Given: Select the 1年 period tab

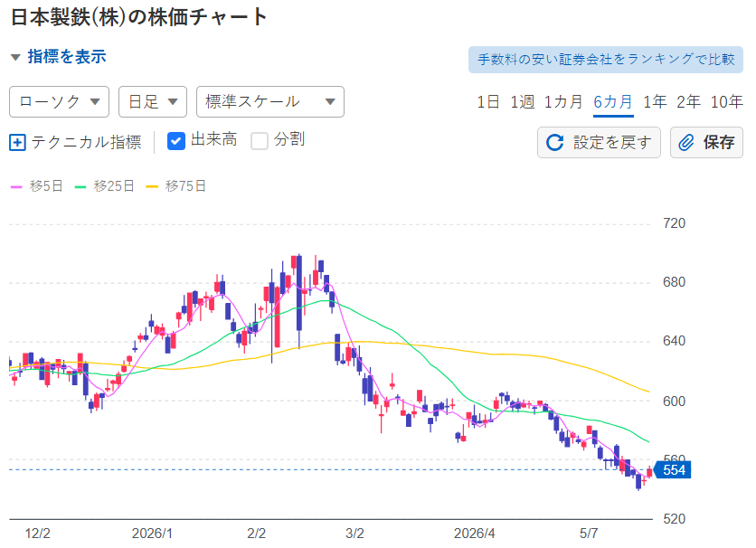Looking at the screenshot, I should (x=655, y=101).
